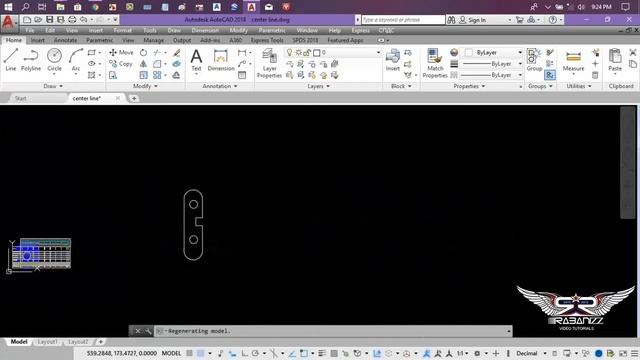
Task: Toggle snap mode in status bar
Action: click(200, 353)
